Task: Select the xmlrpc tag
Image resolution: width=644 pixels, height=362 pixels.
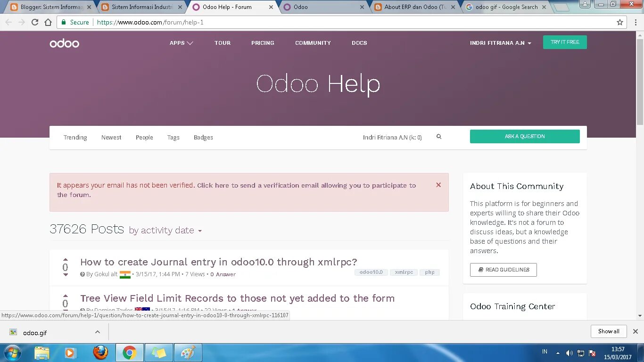Action: tap(404, 272)
